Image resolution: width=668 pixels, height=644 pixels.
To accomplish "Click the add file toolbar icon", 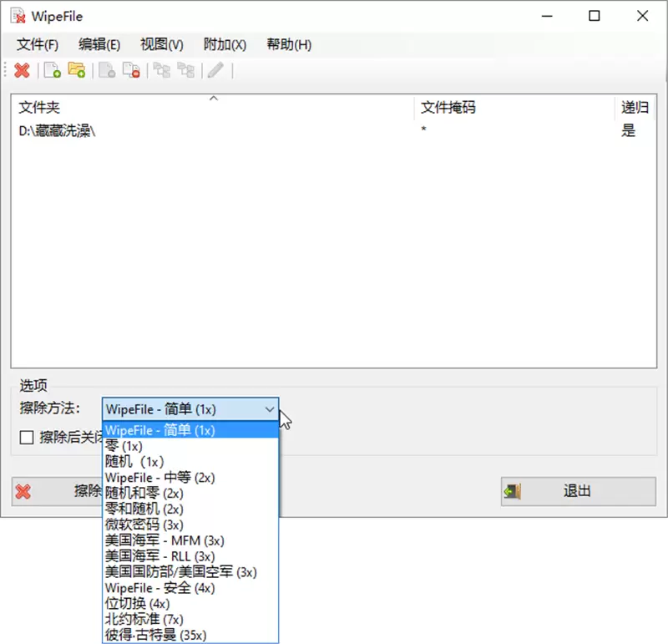I will (52, 70).
